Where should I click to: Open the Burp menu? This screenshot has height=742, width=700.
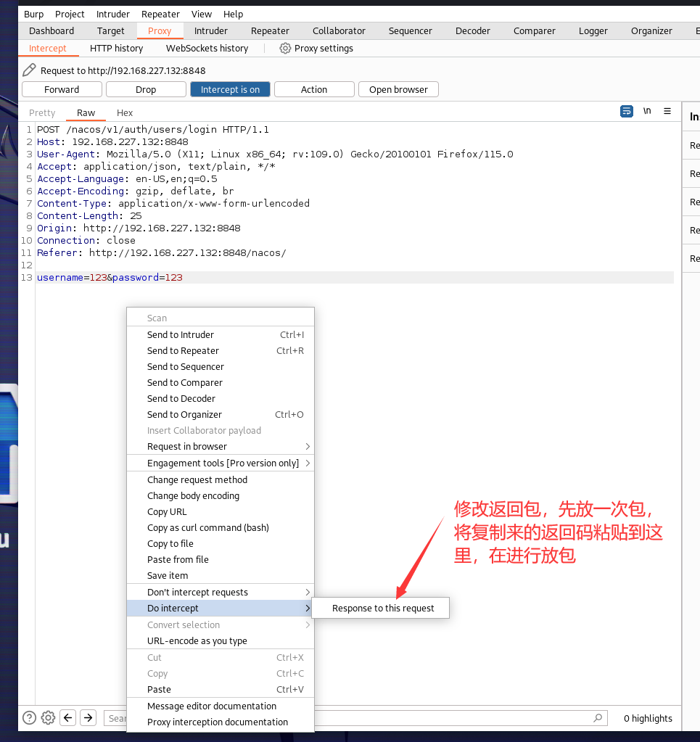click(34, 15)
